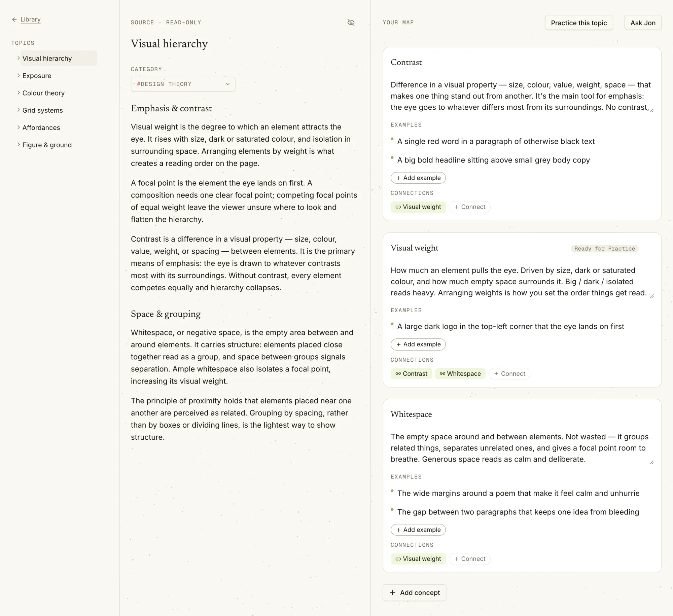This screenshot has width=673, height=616.
Task: Hide source panel with crossed-eye icon
Action: [x=351, y=23]
